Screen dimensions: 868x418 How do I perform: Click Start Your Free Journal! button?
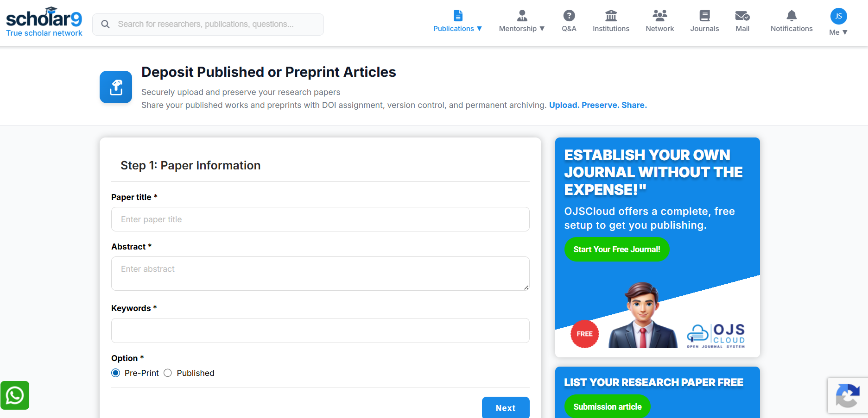[617, 250]
